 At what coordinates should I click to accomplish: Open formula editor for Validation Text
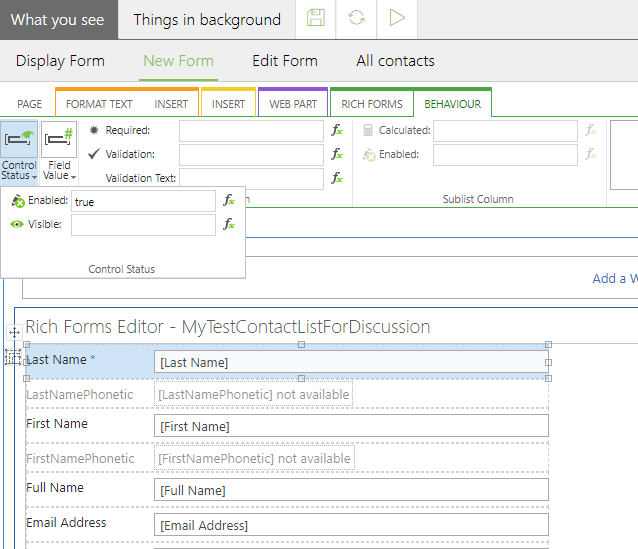point(338,178)
